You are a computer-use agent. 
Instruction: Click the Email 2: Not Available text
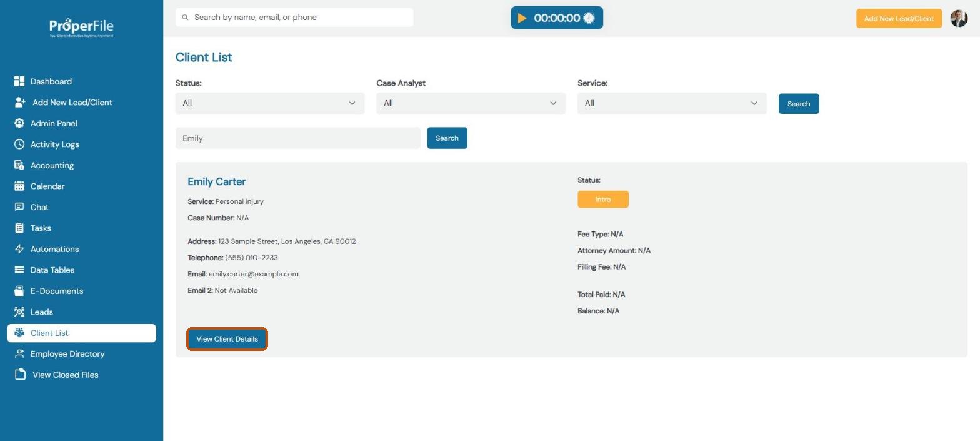point(222,290)
